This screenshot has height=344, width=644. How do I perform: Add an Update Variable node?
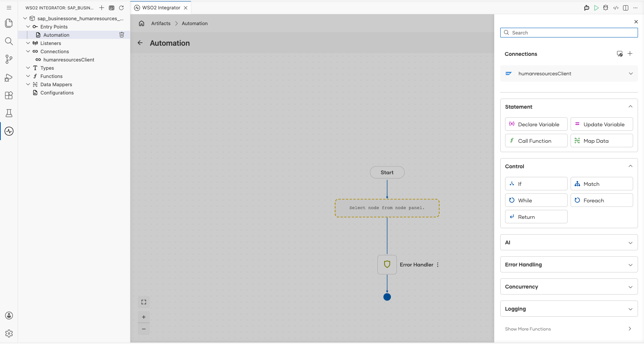coord(602,124)
